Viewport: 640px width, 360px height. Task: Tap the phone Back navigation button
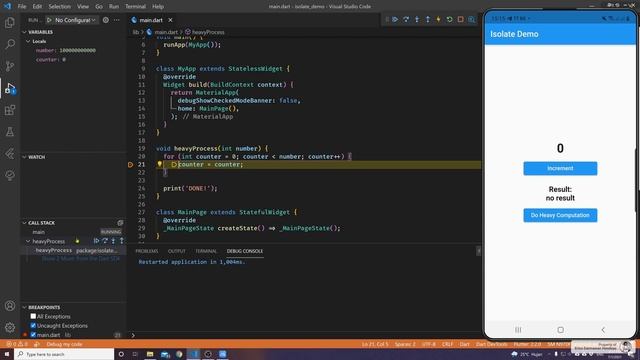click(603, 329)
